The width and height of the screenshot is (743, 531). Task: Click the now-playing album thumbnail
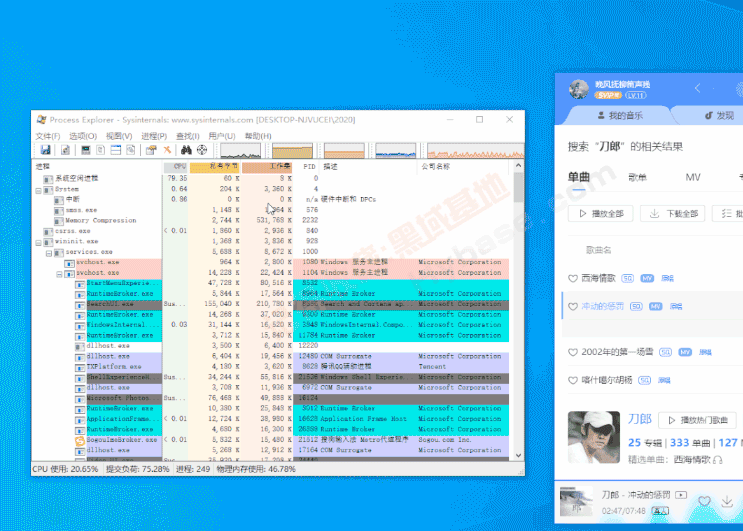576,501
